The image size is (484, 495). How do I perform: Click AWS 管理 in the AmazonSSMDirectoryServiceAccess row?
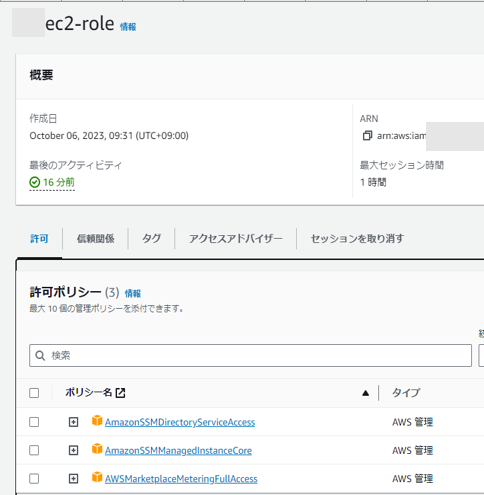click(x=412, y=422)
